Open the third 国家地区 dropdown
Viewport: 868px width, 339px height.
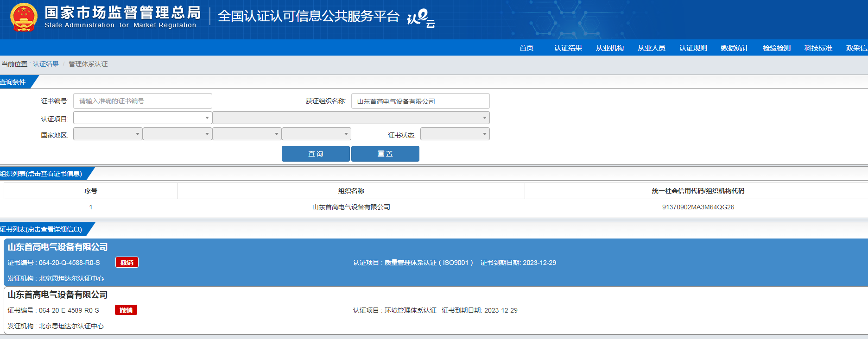247,134
